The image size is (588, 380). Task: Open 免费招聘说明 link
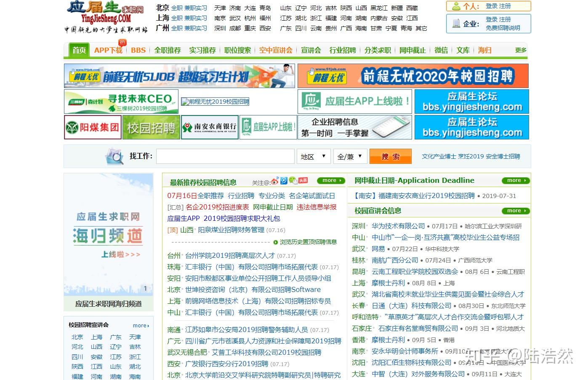[x=503, y=28]
